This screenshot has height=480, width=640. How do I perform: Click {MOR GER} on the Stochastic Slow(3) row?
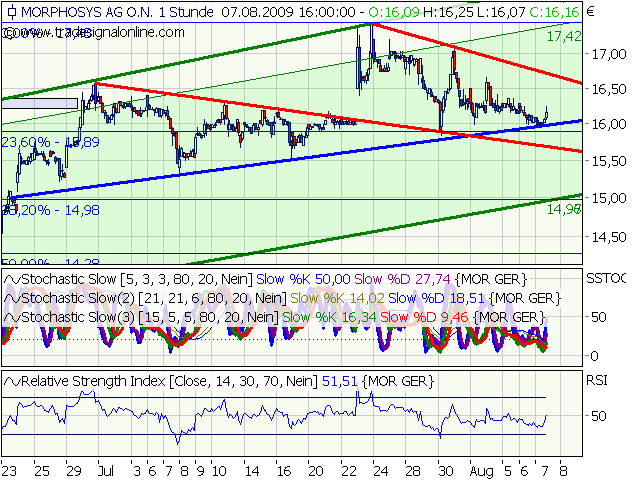[x=509, y=318]
